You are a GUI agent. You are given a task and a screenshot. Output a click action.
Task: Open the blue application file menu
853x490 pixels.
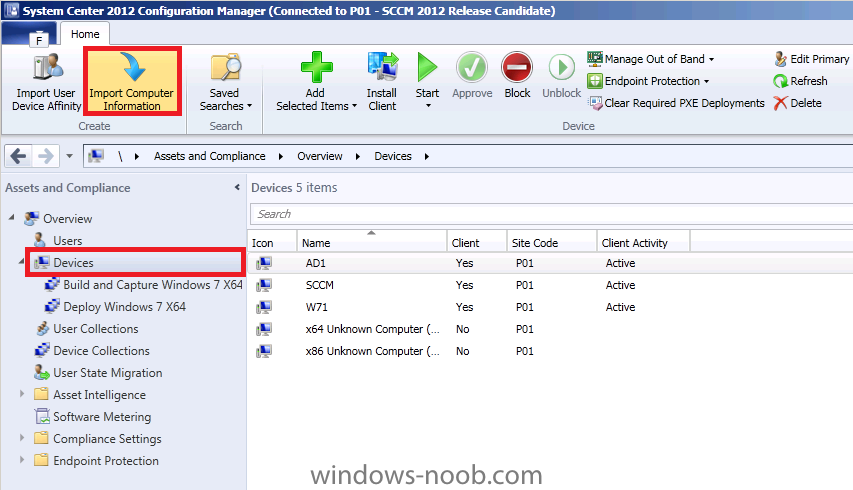(x=29, y=35)
